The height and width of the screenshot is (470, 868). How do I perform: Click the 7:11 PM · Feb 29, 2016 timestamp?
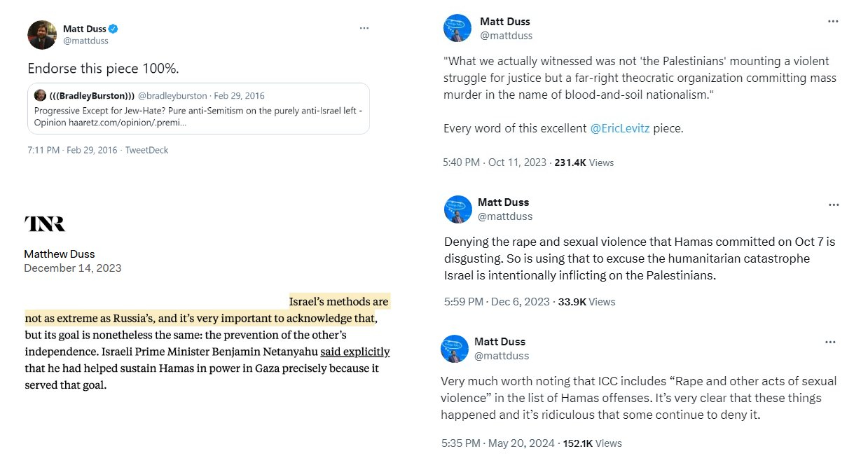[73, 150]
